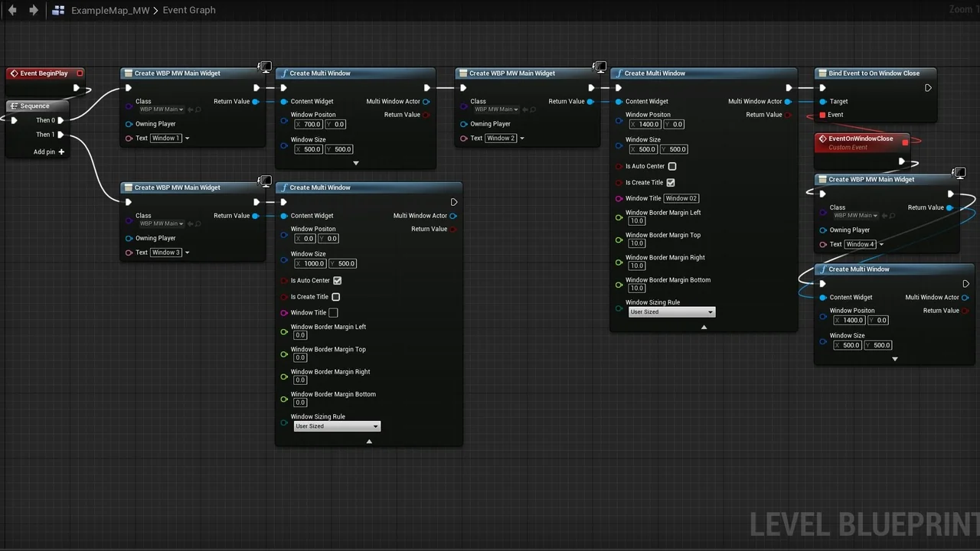
Task: Click the Event BeginPlay execution output pin
Action: pos(76,87)
